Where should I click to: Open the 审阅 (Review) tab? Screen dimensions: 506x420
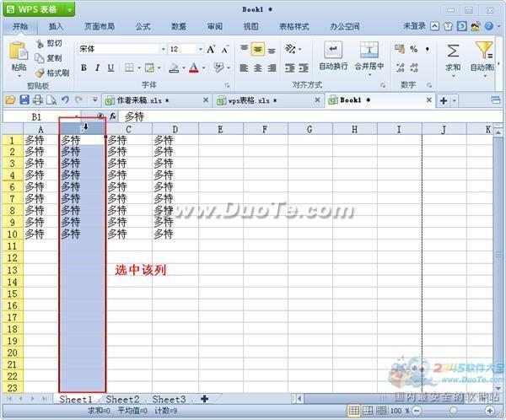coord(214,26)
